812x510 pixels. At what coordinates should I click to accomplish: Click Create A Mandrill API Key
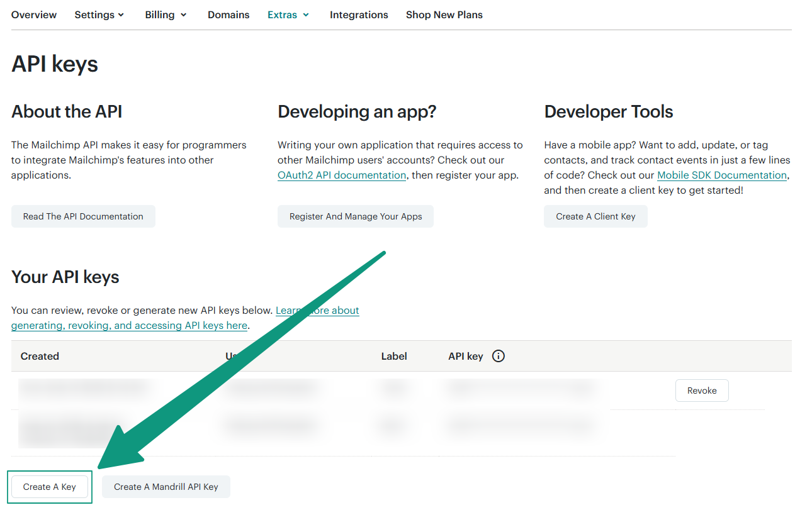166,487
